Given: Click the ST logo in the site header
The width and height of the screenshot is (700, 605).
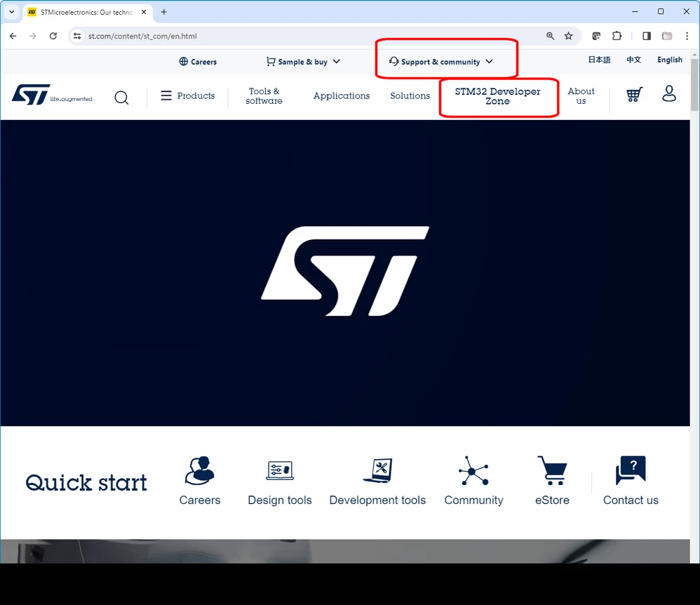Looking at the screenshot, I should tap(52, 95).
